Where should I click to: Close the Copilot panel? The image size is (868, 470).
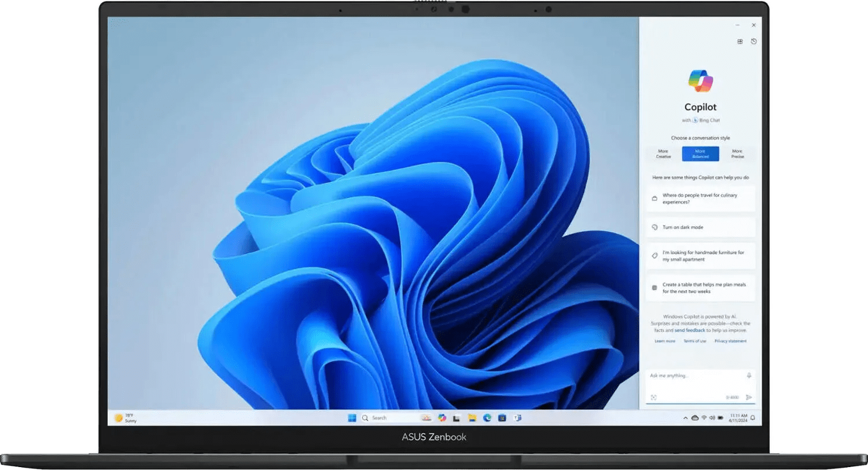pyautogui.click(x=753, y=25)
